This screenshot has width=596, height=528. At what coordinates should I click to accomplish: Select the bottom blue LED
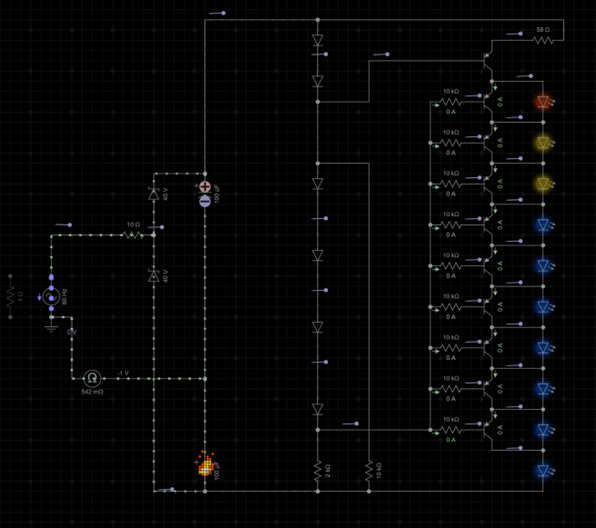coord(544,471)
